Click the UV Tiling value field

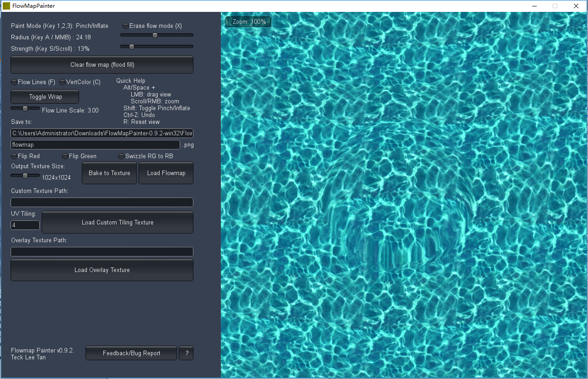(25, 225)
